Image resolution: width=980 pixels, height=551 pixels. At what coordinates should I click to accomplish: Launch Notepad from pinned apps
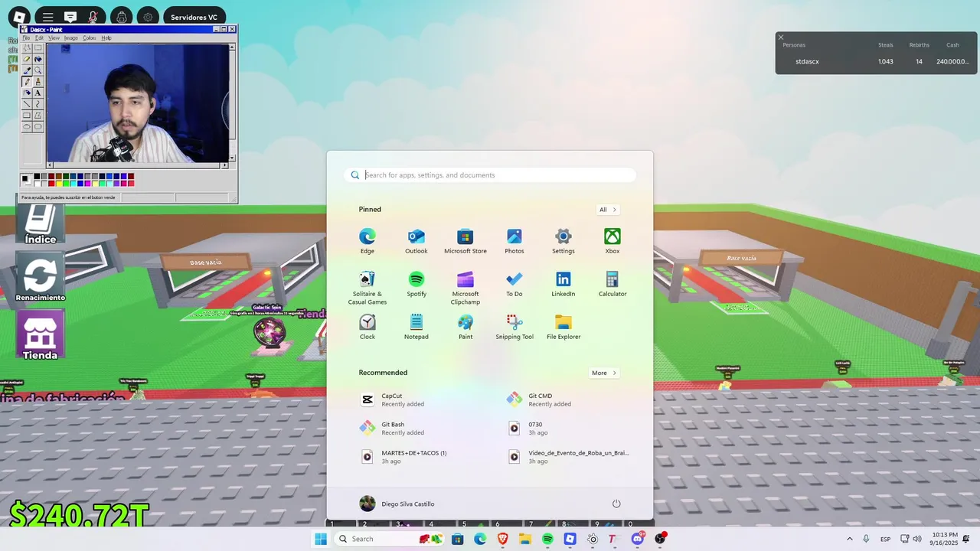pyautogui.click(x=416, y=326)
